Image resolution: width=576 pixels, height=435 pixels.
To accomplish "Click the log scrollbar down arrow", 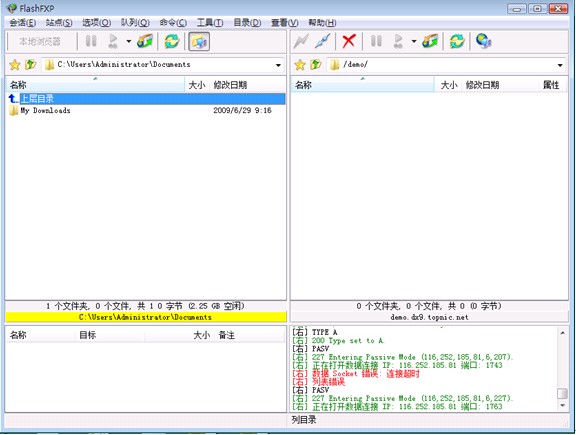I will pyautogui.click(x=563, y=405).
